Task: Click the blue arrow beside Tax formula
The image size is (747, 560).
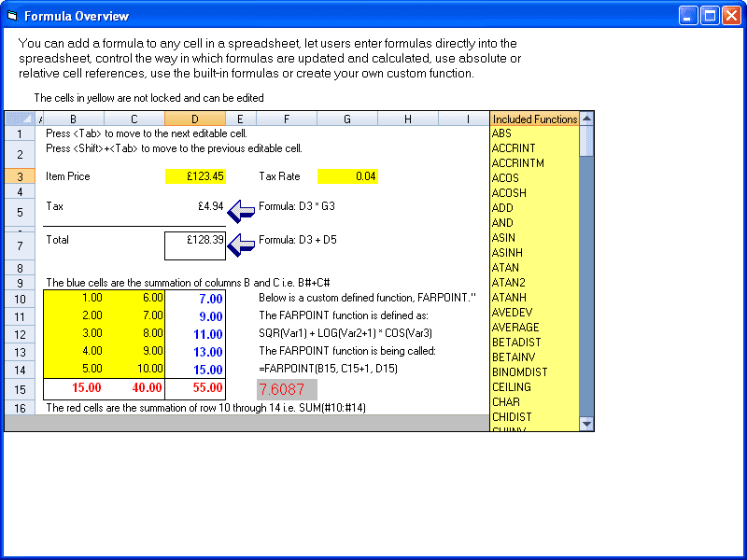Action: point(241,211)
